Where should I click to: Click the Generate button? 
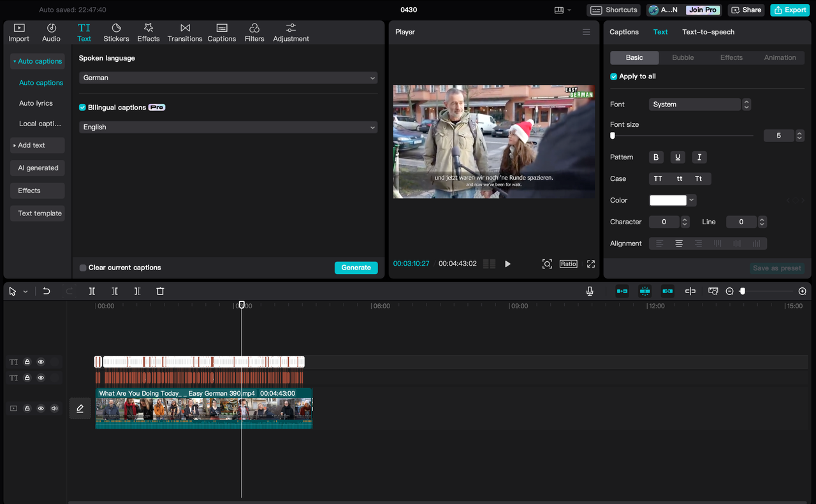click(356, 268)
